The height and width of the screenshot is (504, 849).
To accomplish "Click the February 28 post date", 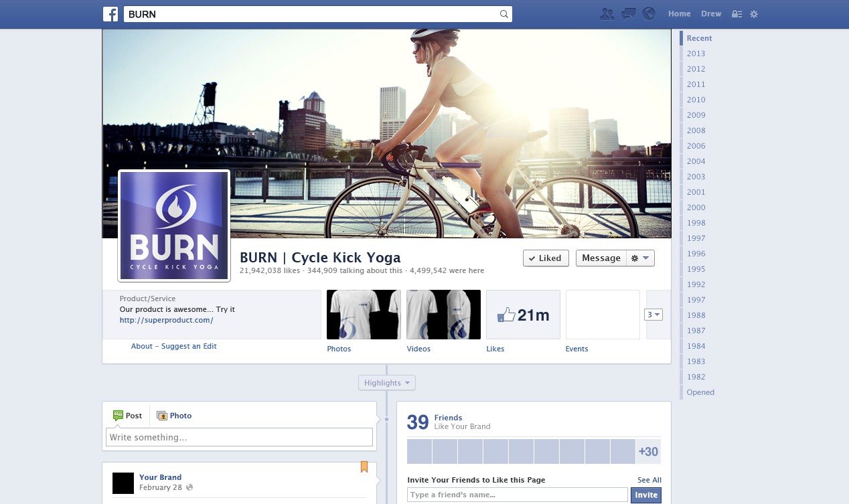I will pyautogui.click(x=161, y=488).
